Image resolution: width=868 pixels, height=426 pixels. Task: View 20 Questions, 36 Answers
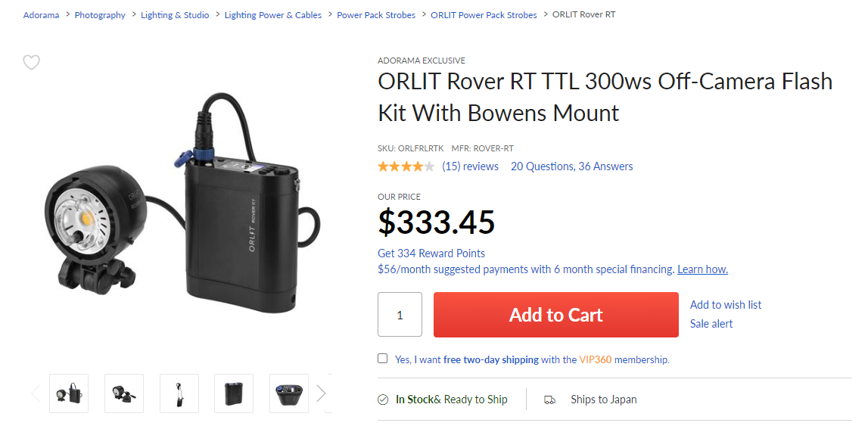tap(572, 166)
